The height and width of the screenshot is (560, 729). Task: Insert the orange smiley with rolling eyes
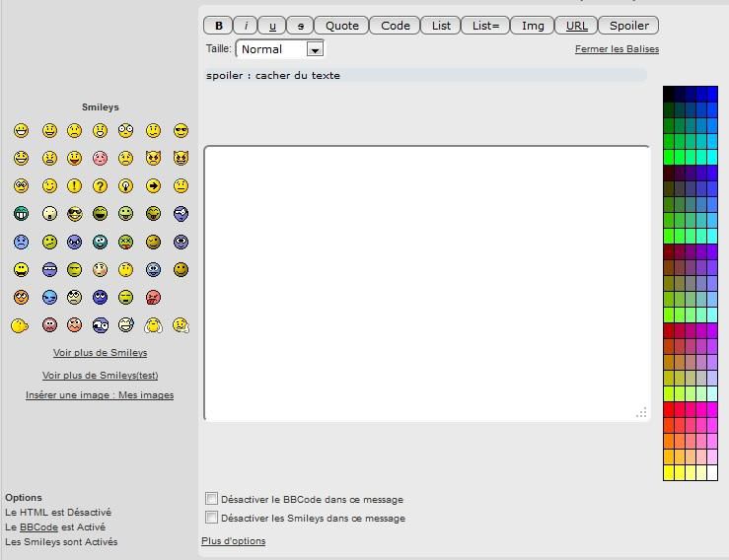point(21,298)
